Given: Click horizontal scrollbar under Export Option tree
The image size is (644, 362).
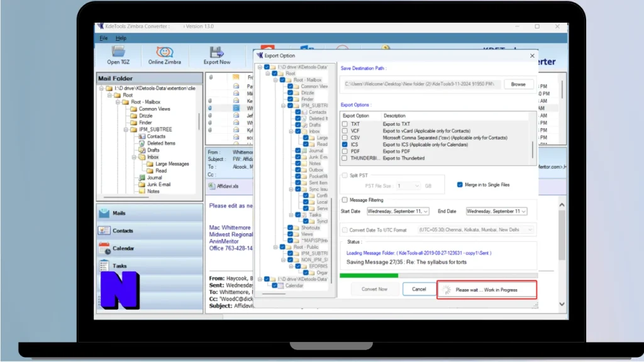Looking at the screenshot, I should click(x=274, y=294).
